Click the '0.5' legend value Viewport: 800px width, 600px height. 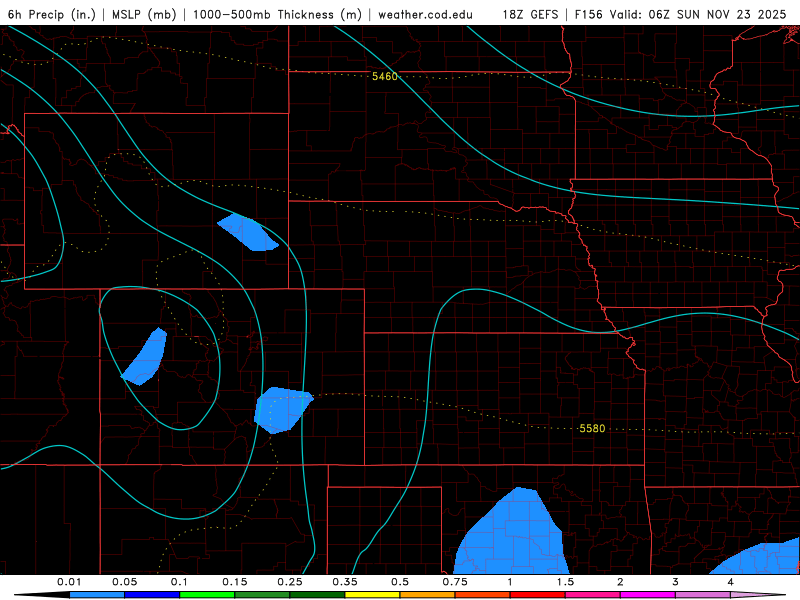click(400, 582)
